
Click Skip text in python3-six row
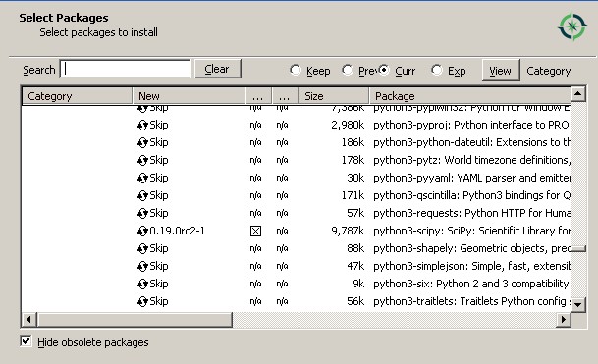pyautogui.click(x=159, y=284)
